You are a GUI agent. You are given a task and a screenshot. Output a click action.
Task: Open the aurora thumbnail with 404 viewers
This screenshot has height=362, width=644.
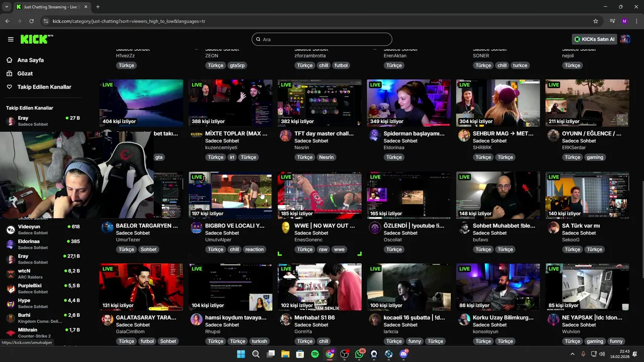[x=141, y=103]
